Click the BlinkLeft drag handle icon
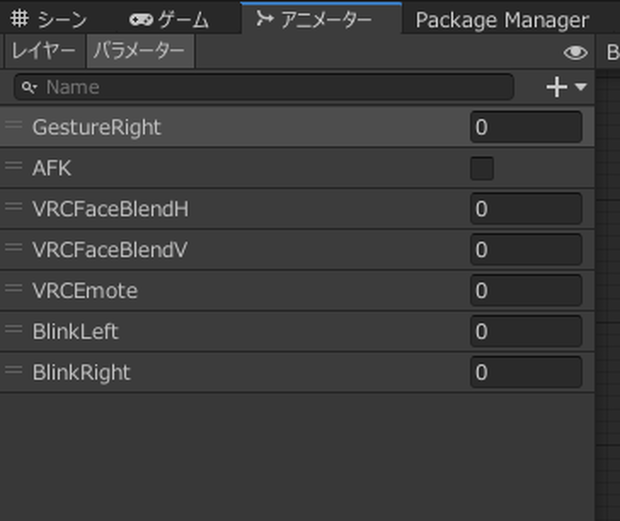Viewport: 620px width, 521px height. (x=14, y=329)
